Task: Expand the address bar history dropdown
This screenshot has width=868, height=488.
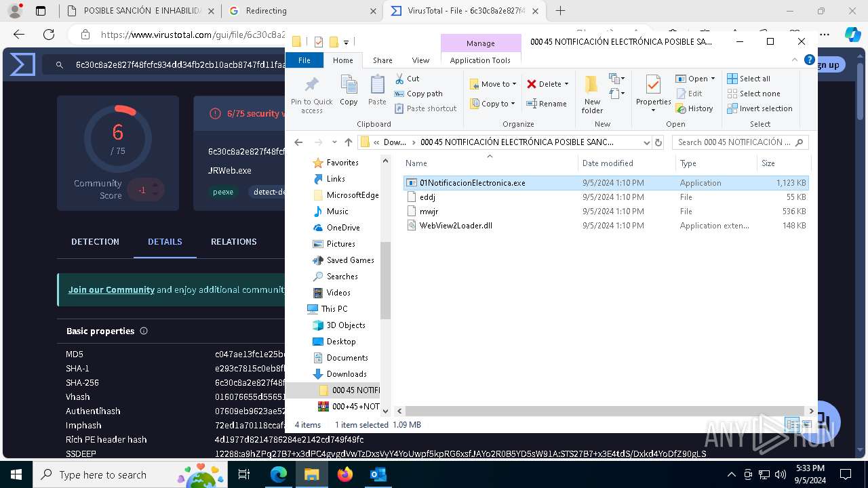Action: 646,142
